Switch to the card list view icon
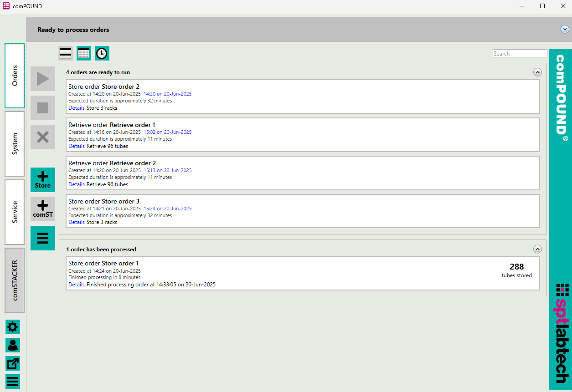572x392 pixels. [x=66, y=53]
